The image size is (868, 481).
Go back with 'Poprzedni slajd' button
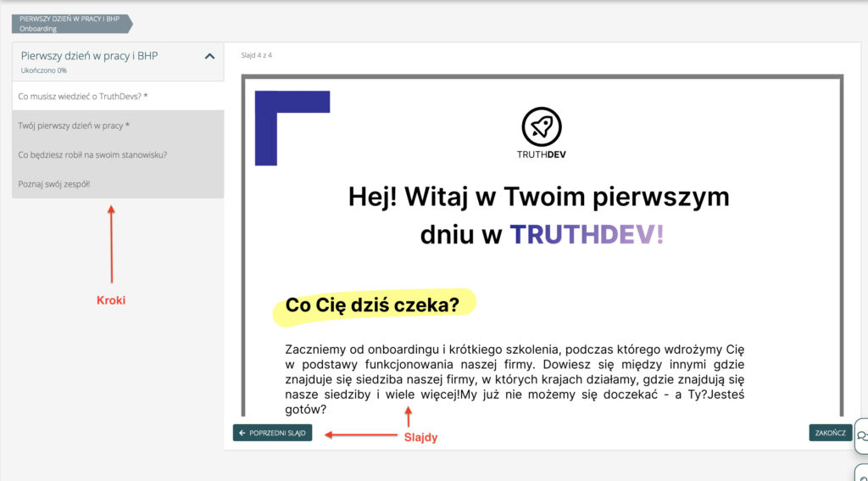(272, 433)
